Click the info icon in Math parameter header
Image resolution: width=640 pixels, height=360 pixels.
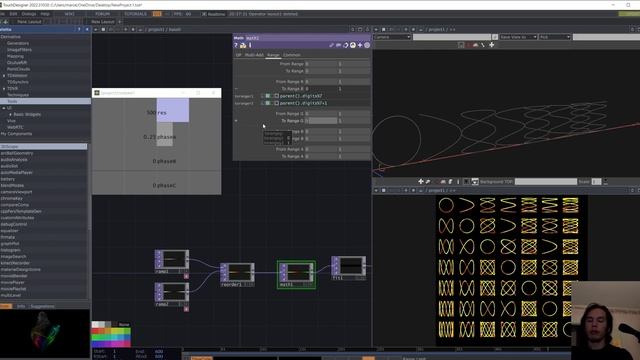click(250, 45)
